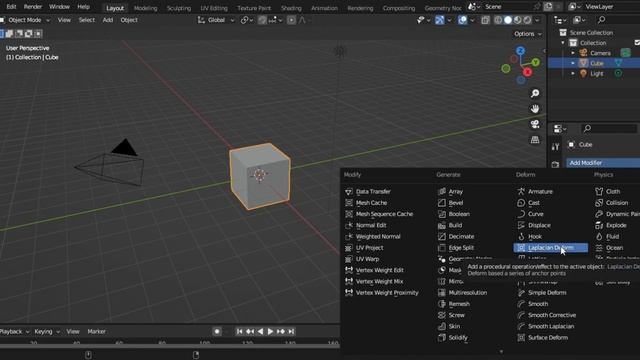
Task: Open the Tool properties tab icon
Action: [x=555, y=147]
